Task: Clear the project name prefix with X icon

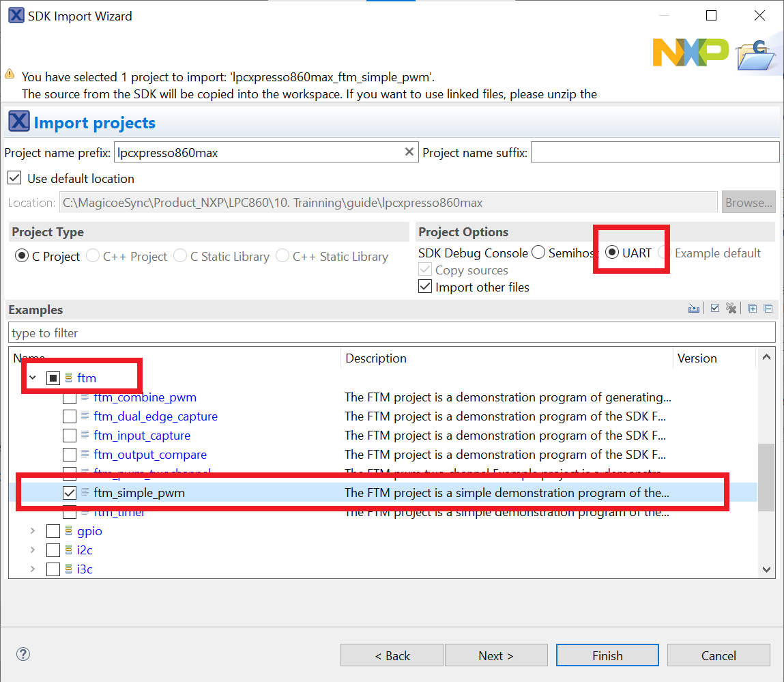Action: 409,152
